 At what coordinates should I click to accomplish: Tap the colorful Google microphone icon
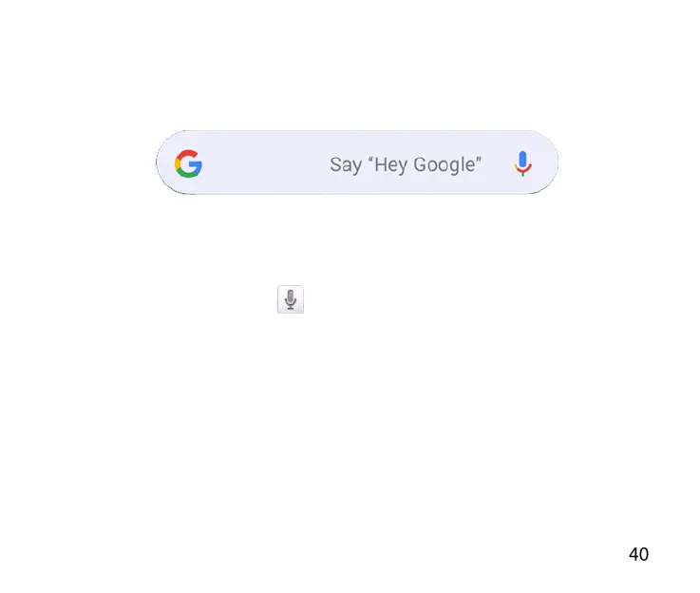tap(522, 163)
